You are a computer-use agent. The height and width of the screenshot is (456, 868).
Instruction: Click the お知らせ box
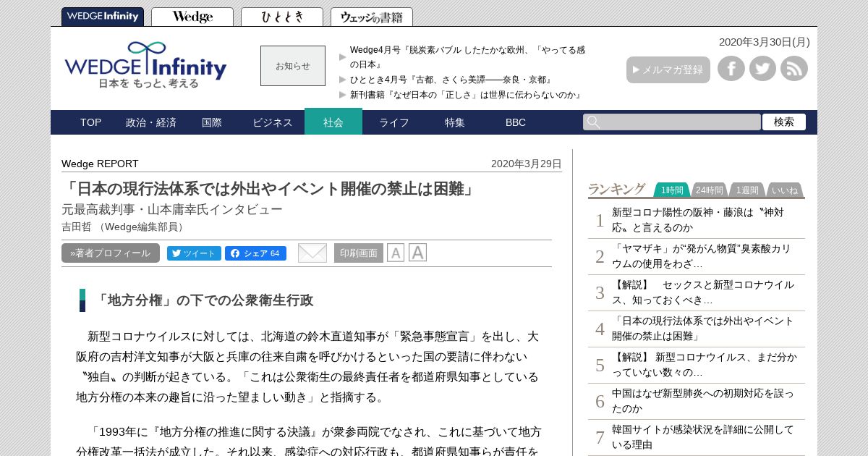pos(293,66)
